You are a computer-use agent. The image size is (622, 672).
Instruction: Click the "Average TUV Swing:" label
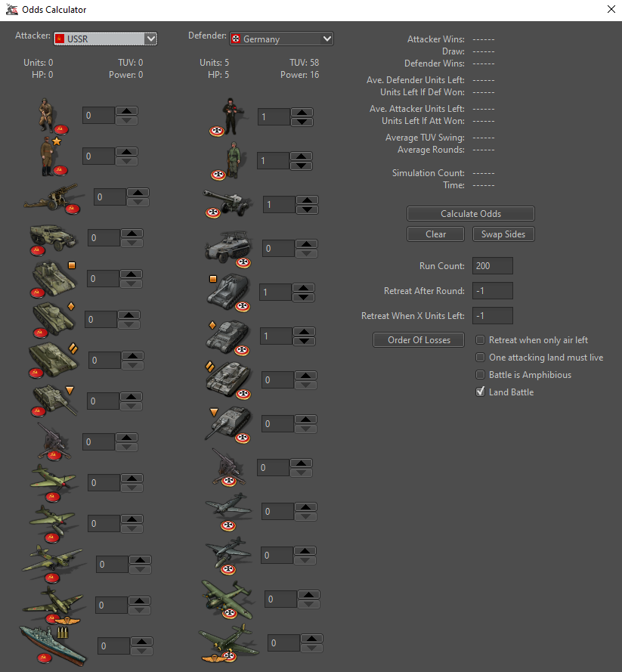(x=425, y=138)
